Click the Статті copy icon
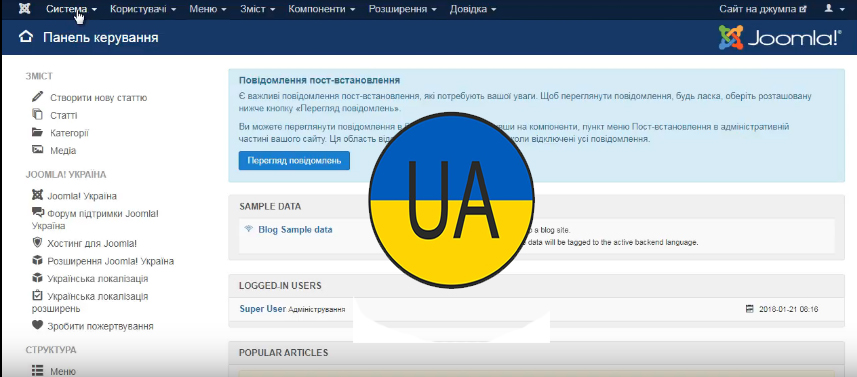The height and width of the screenshot is (377, 857). click(37, 115)
